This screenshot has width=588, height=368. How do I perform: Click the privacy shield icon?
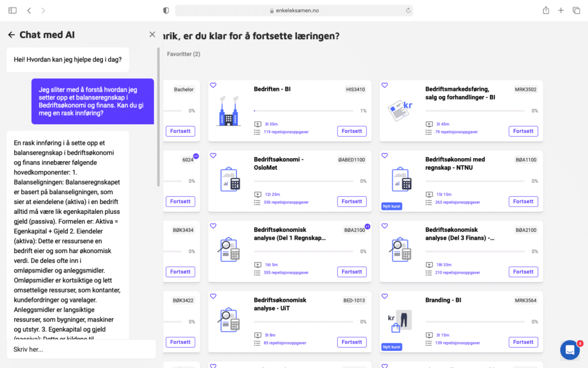[x=166, y=10]
